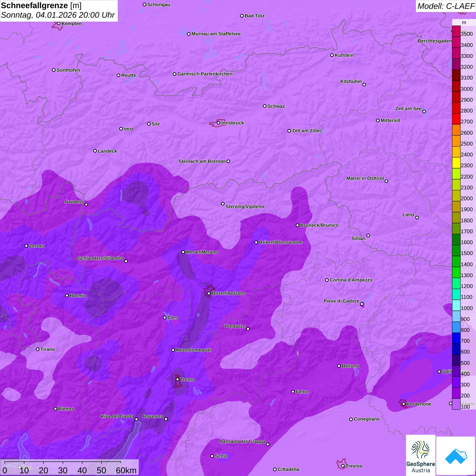Viewport: 476px width, 476px height.
Task: Click the Imst label
Action: 129,129
